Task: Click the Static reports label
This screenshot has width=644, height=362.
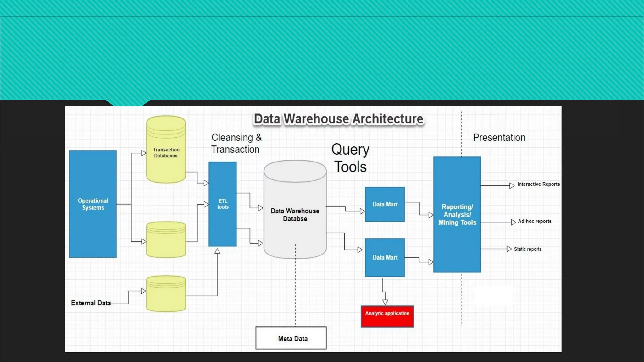Action: click(x=528, y=249)
